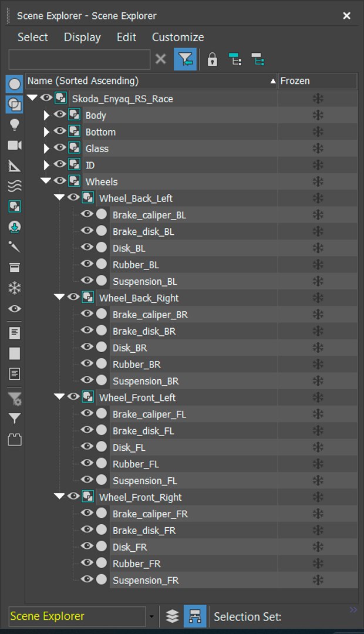Image resolution: width=364 pixels, height=634 pixels.
Task: Click the Scene Explorer name field at bottom
Action: [77, 616]
